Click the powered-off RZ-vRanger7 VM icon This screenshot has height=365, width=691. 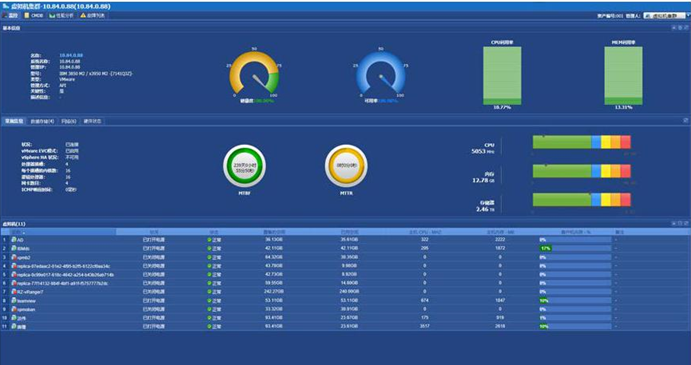[x=14, y=292]
